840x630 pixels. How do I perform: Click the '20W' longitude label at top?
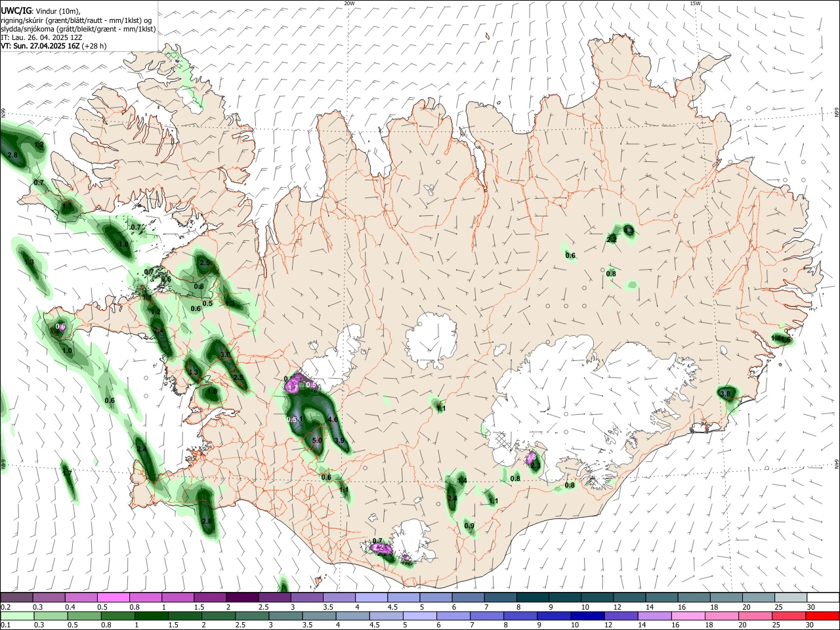[x=349, y=3]
